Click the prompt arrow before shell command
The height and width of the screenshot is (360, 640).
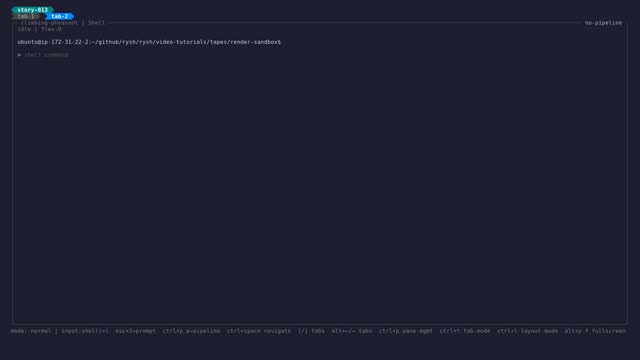(19, 55)
